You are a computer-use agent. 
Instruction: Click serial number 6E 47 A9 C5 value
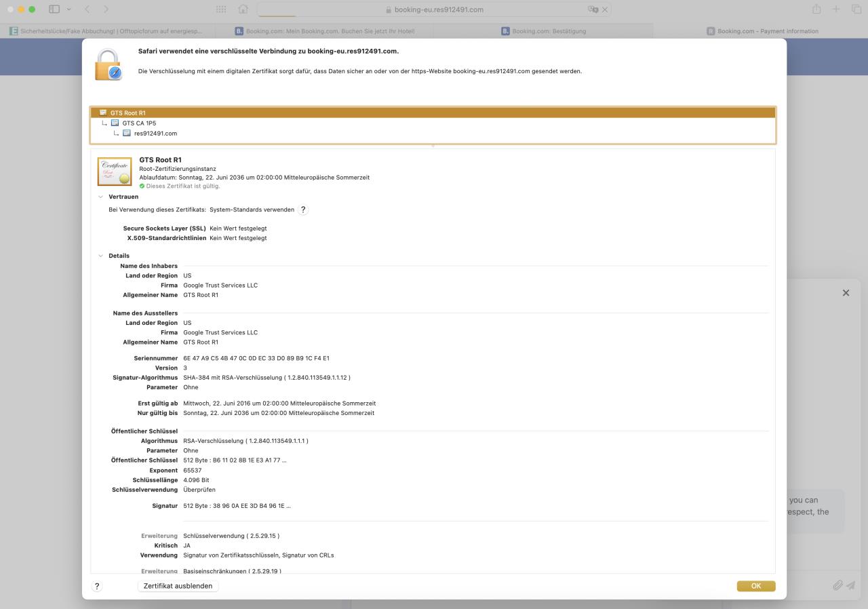256,358
